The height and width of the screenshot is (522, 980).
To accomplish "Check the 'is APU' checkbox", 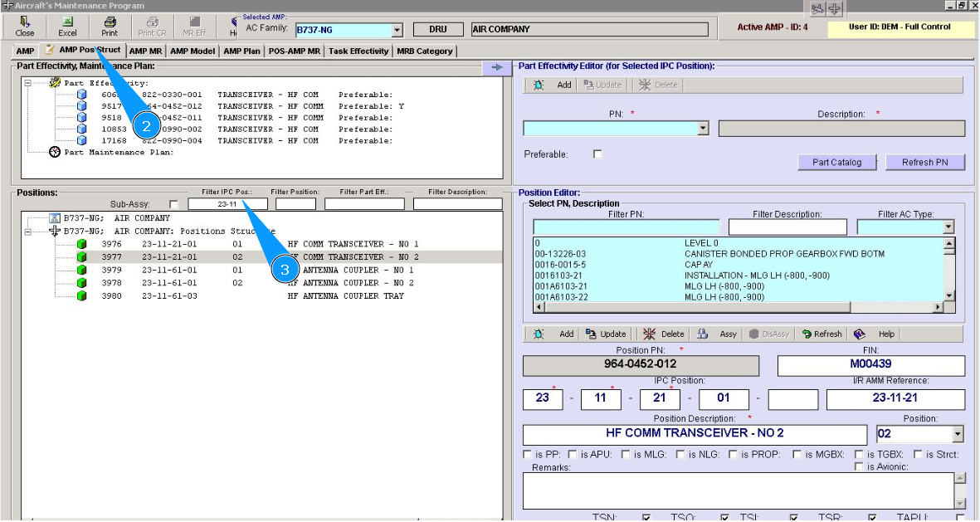I will pyautogui.click(x=573, y=454).
